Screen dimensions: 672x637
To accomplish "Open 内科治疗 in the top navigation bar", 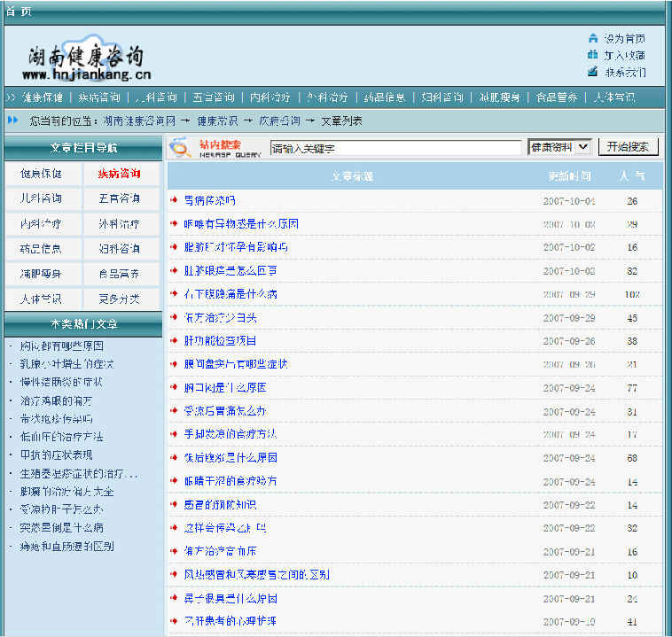I will 270,97.
